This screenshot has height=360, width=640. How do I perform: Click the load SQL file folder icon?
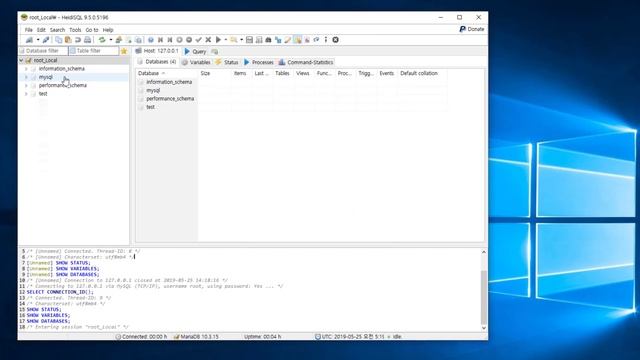click(x=233, y=40)
